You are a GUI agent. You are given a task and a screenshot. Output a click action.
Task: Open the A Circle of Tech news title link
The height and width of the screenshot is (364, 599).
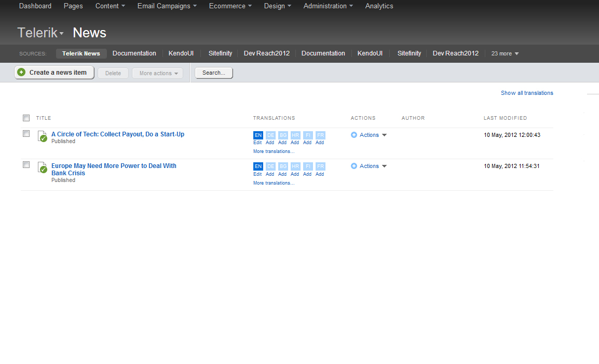[x=118, y=134]
